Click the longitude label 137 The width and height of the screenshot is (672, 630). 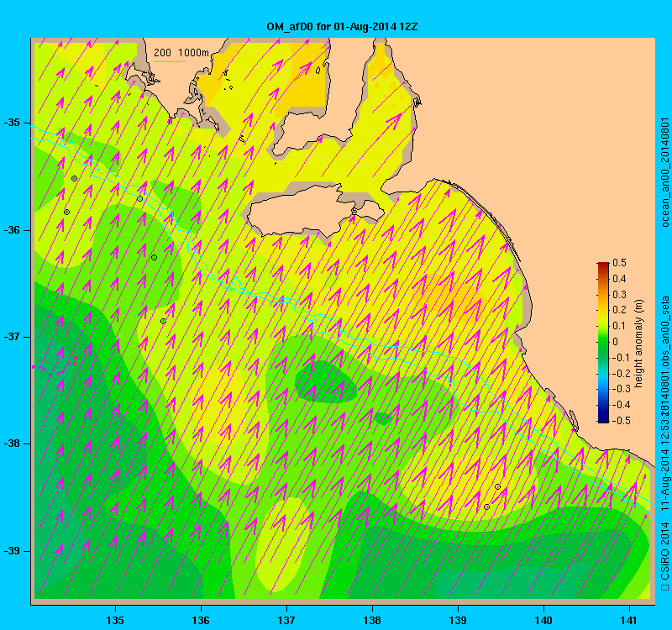(286, 620)
